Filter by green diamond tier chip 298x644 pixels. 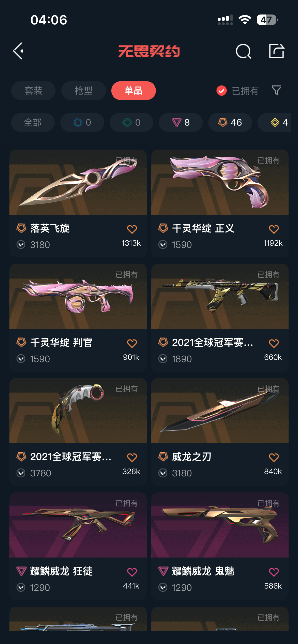131,122
